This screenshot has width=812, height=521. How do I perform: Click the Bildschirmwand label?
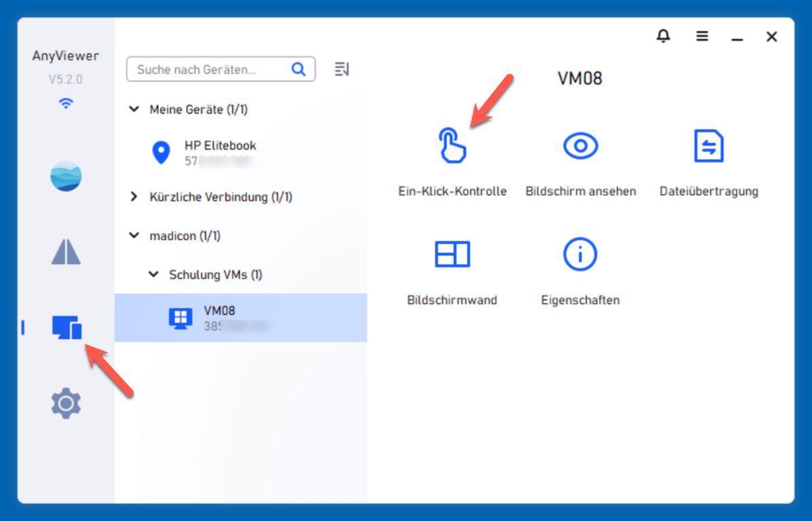click(452, 300)
